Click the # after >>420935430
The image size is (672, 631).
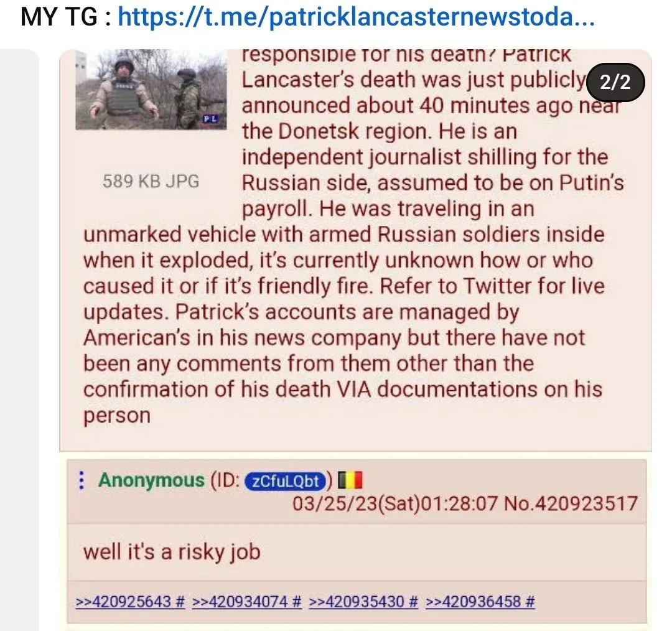[x=413, y=601]
